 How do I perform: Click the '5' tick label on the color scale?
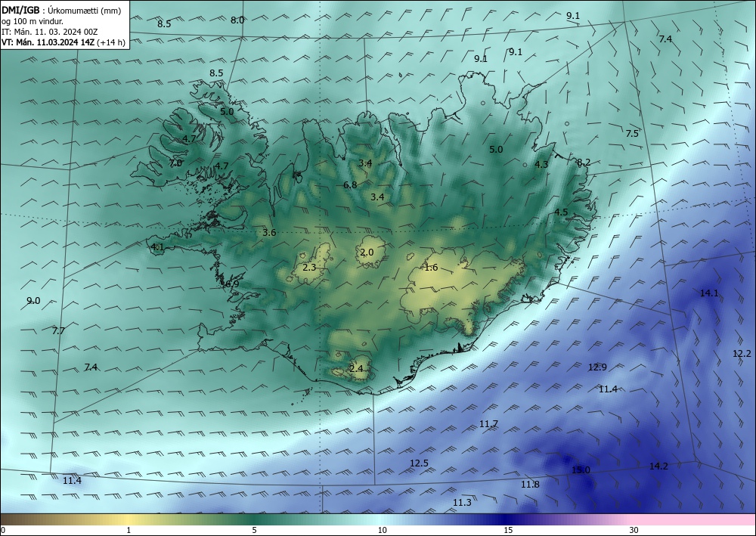pos(254,530)
